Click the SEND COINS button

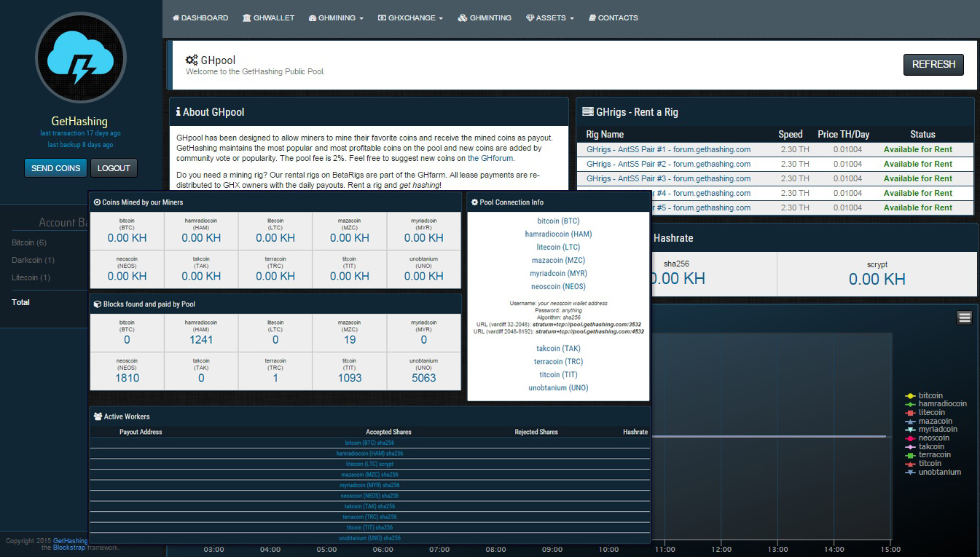[x=55, y=168]
